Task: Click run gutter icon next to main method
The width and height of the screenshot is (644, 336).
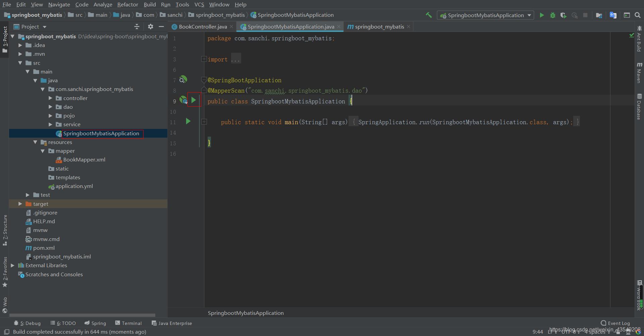Action: coord(188,122)
